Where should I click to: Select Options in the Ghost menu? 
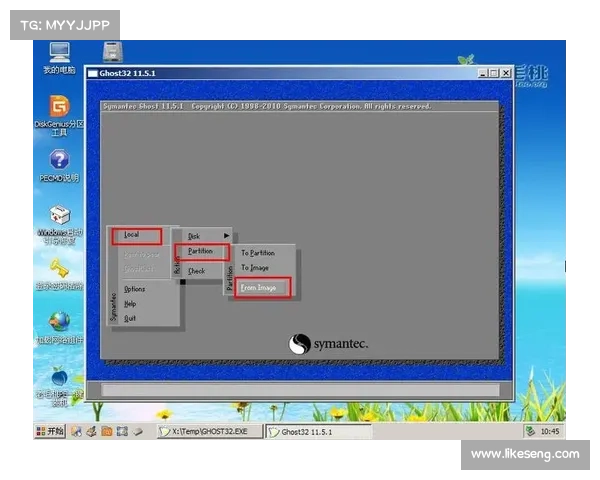[x=134, y=289]
